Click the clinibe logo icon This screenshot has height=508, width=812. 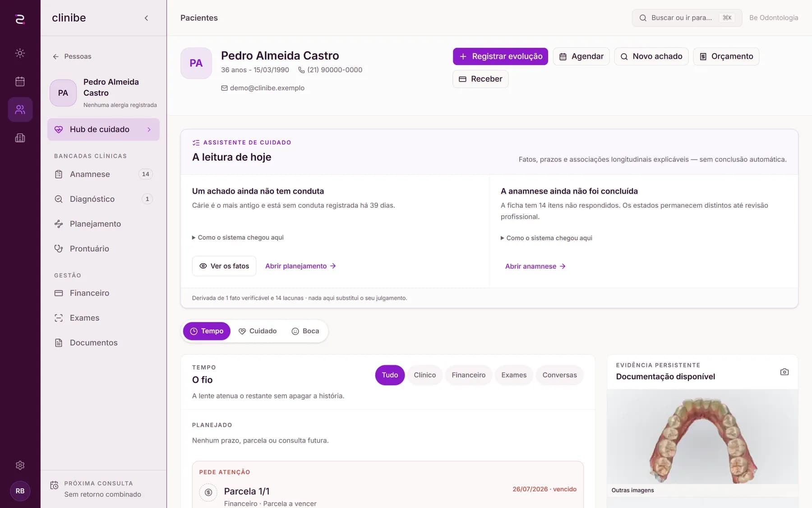(20, 19)
